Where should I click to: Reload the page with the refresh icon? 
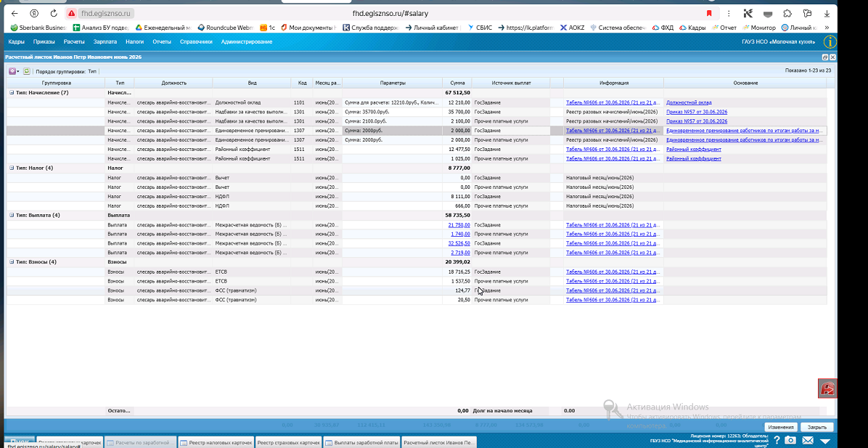54,13
